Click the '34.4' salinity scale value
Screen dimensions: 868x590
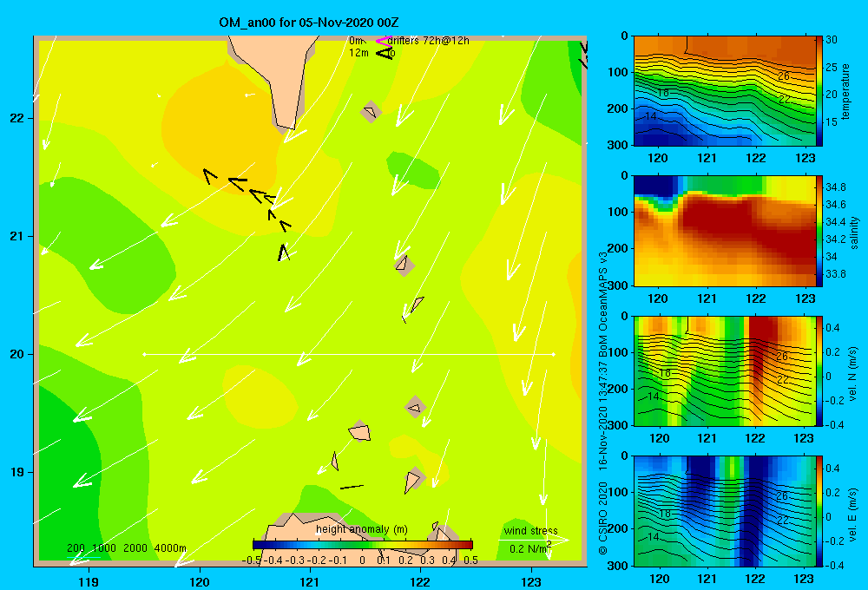pyautogui.click(x=835, y=222)
